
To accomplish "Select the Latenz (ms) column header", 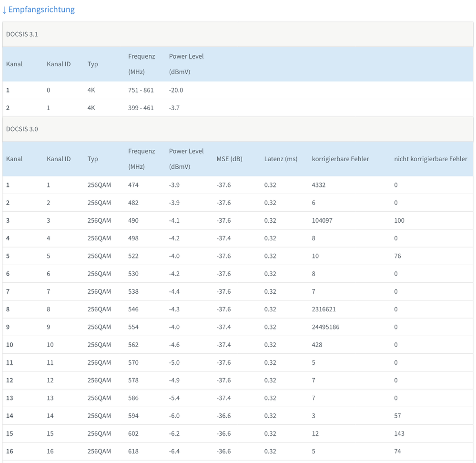I will (x=281, y=159).
